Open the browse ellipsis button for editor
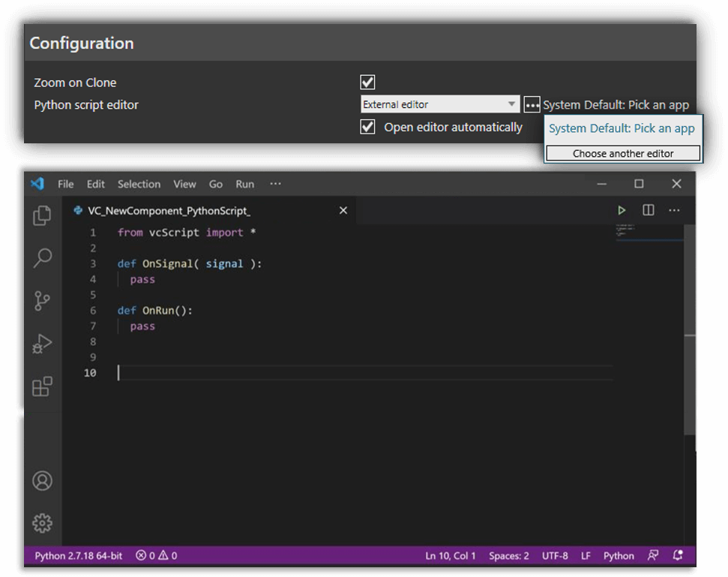 pos(532,105)
